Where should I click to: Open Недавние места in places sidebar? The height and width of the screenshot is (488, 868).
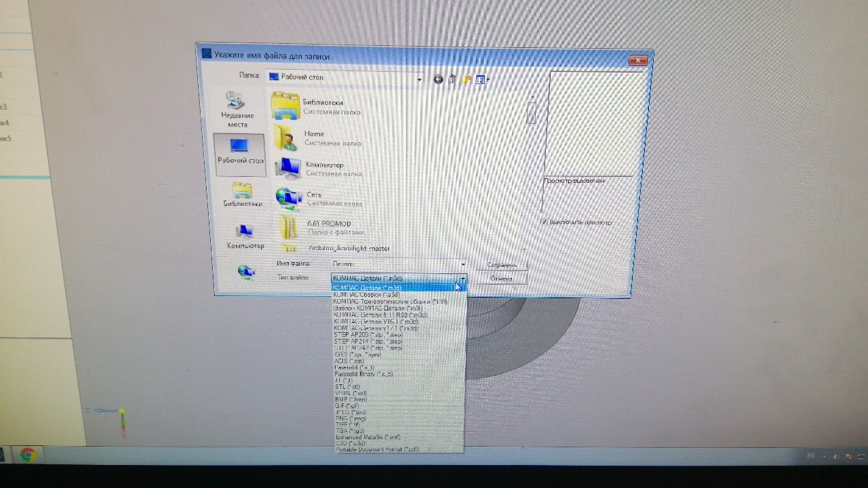click(237, 110)
